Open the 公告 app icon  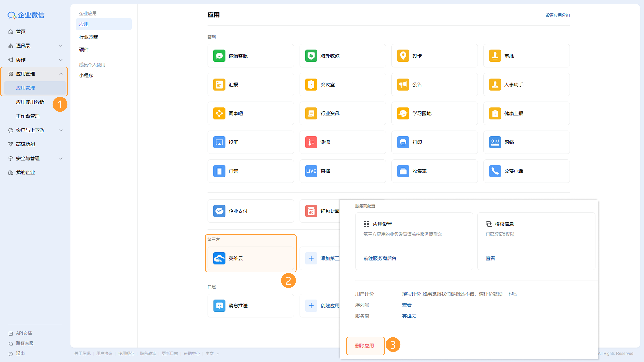[x=403, y=85]
